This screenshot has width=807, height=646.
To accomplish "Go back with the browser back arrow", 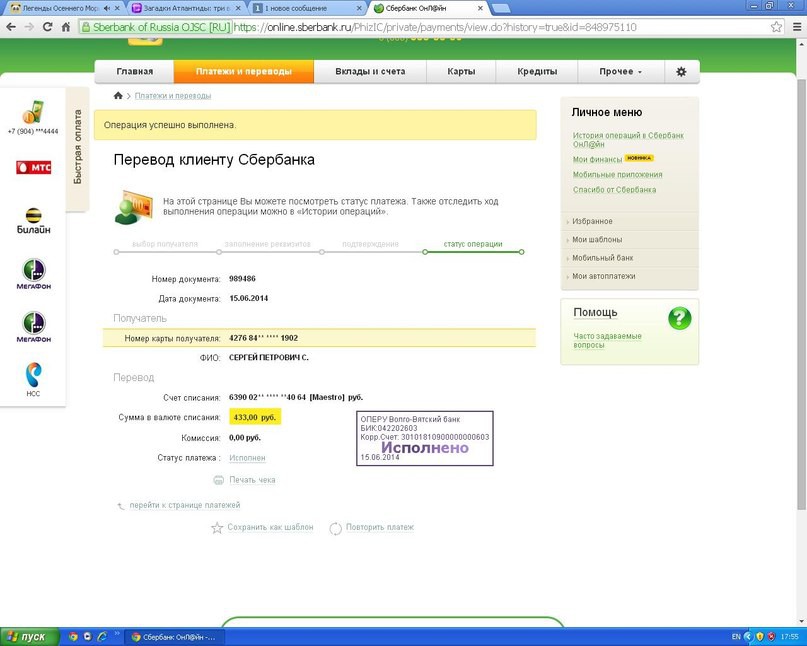I will [11, 27].
